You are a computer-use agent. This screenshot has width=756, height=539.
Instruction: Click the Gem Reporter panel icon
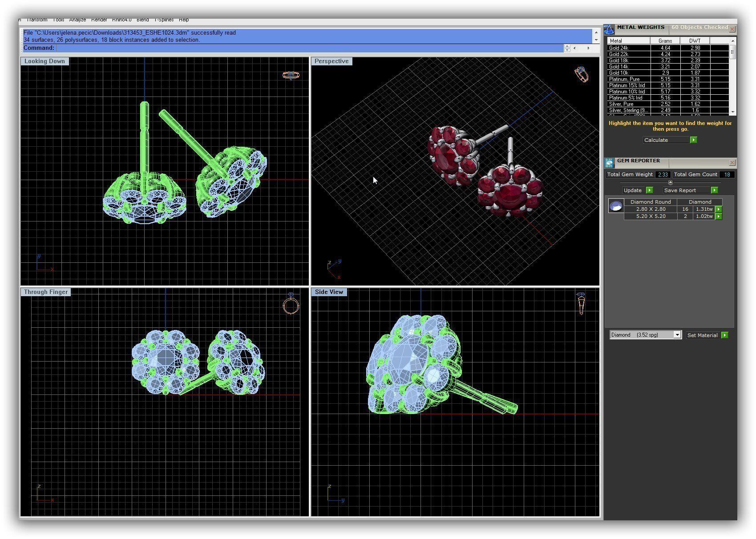coord(609,163)
